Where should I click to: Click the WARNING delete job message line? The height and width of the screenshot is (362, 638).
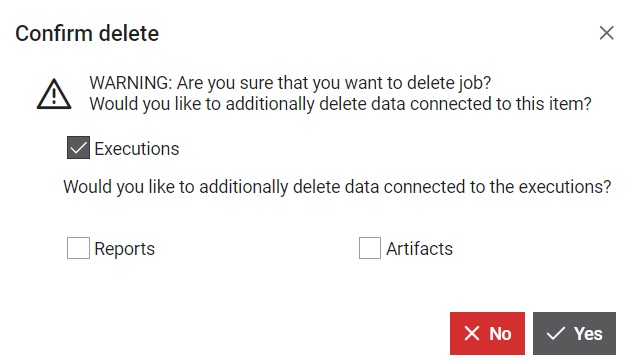click(x=291, y=83)
